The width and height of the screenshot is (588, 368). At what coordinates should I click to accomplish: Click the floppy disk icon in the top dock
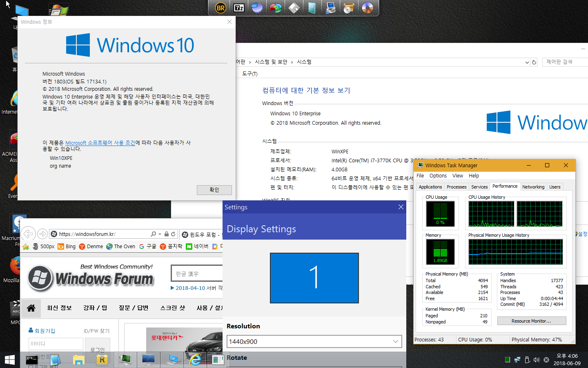[294, 8]
